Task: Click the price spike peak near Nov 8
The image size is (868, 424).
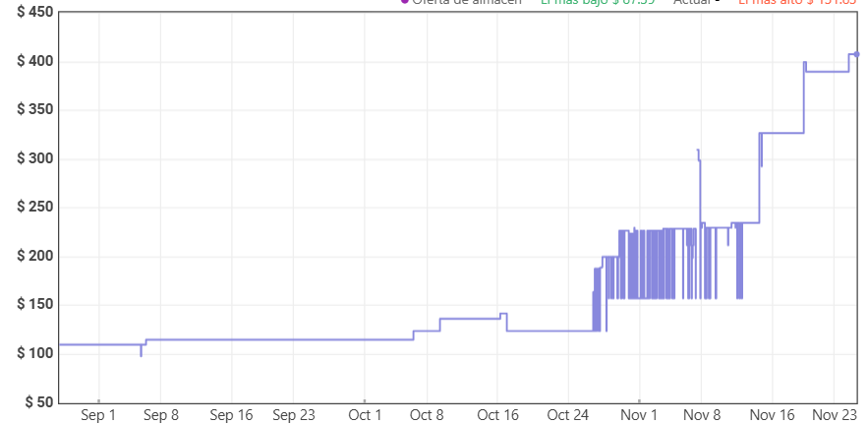Action: [698, 151]
